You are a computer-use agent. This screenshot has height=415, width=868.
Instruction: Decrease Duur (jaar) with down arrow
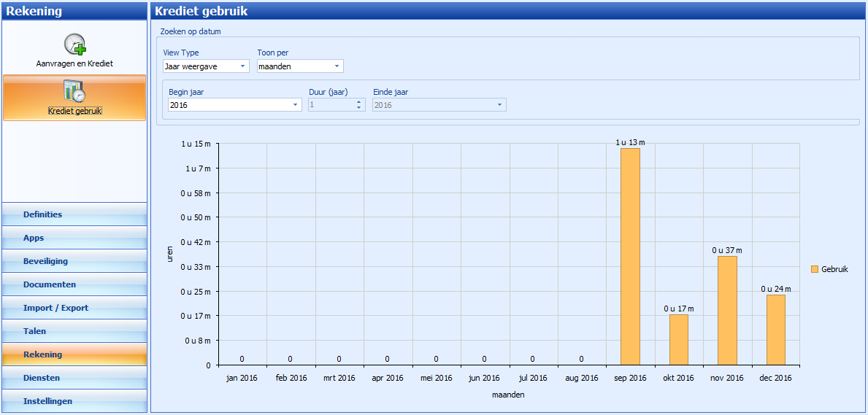coord(359,108)
